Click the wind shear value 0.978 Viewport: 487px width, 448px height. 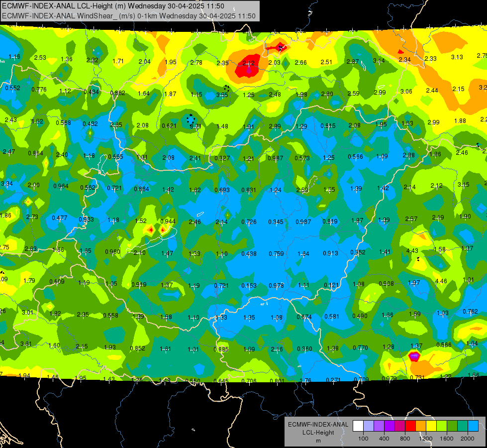[276, 285]
